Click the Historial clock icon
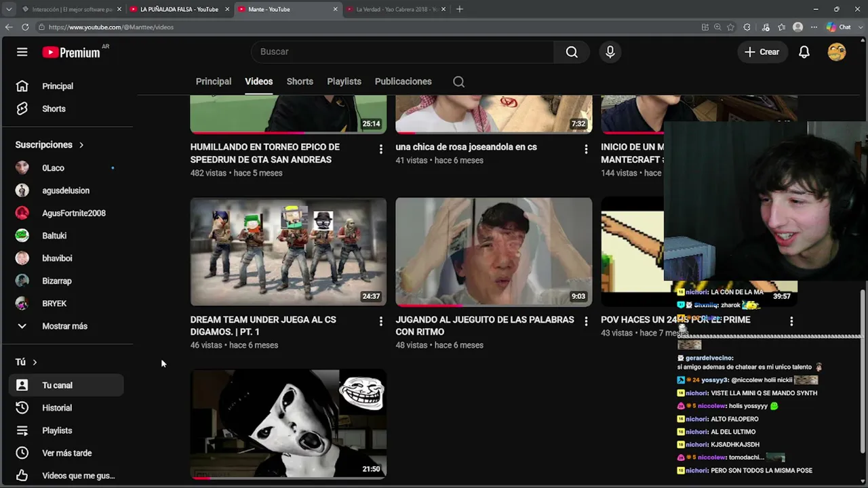868x488 pixels. point(22,408)
